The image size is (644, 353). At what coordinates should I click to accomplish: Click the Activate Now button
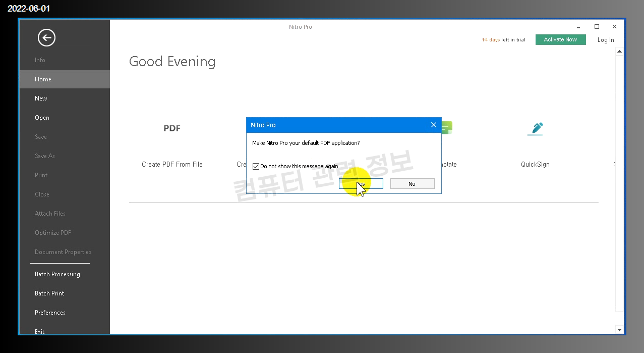[561, 39]
